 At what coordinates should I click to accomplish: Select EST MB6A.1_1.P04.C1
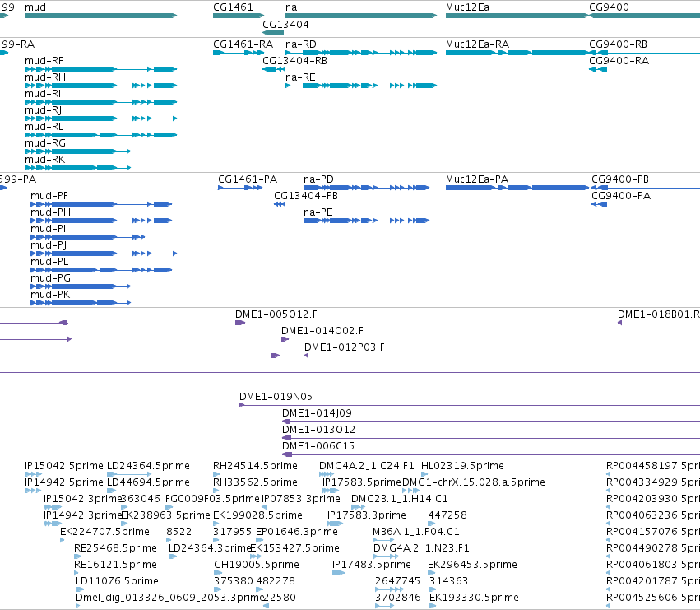tap(383, 540)
